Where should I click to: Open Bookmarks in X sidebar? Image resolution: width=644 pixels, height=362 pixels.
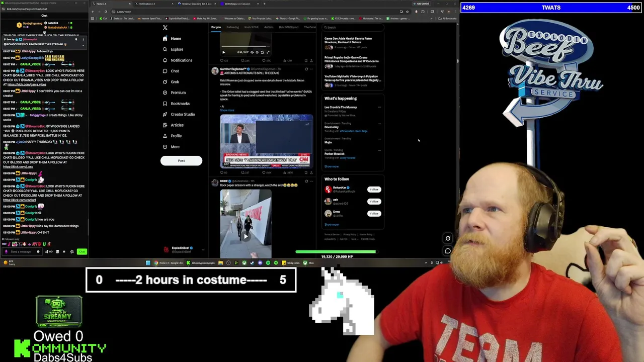point(176,104)
